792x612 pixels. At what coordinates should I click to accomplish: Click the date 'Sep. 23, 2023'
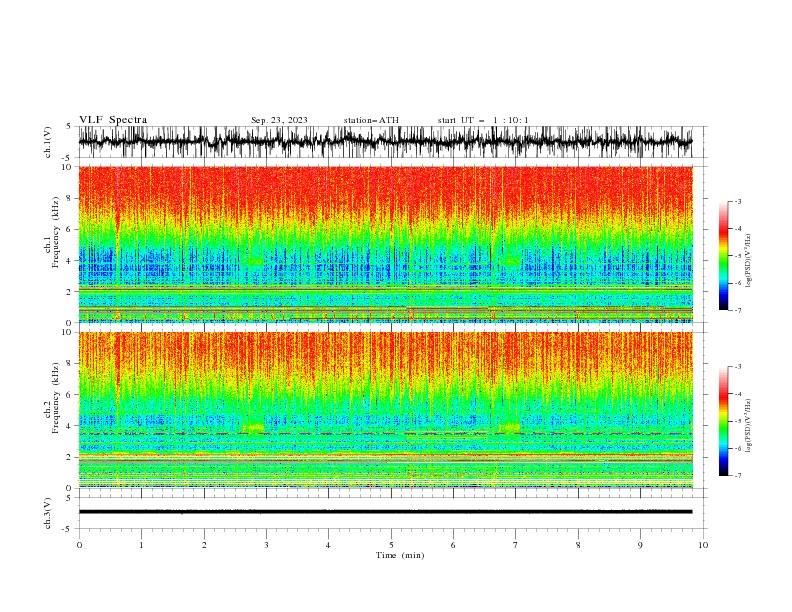tap(279, 120)
